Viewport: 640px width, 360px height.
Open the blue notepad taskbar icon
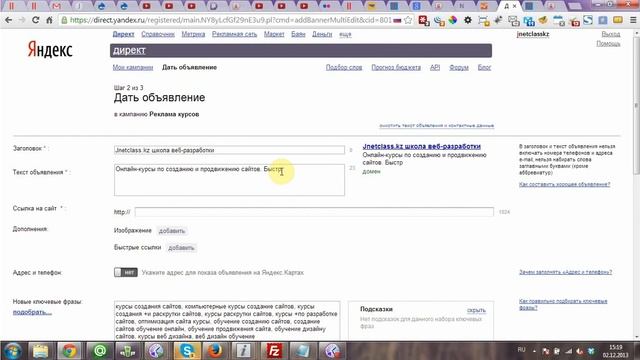tap(302, 351)
